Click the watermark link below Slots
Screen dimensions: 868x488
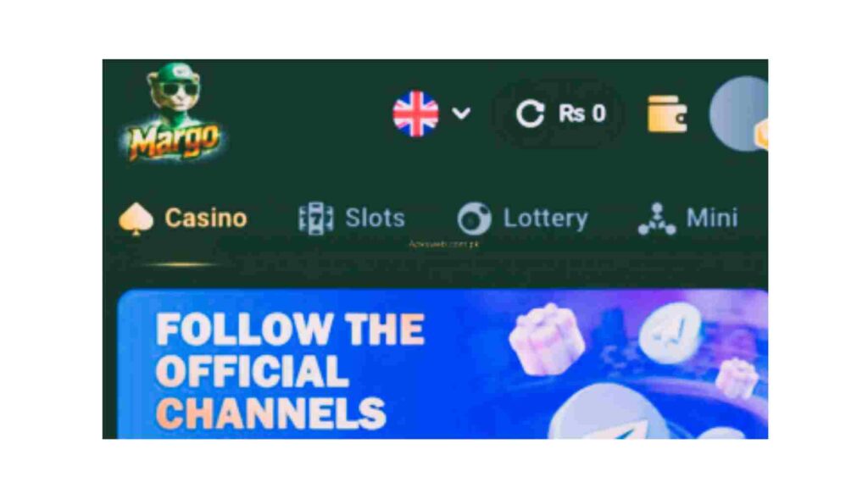coord(443,244)
